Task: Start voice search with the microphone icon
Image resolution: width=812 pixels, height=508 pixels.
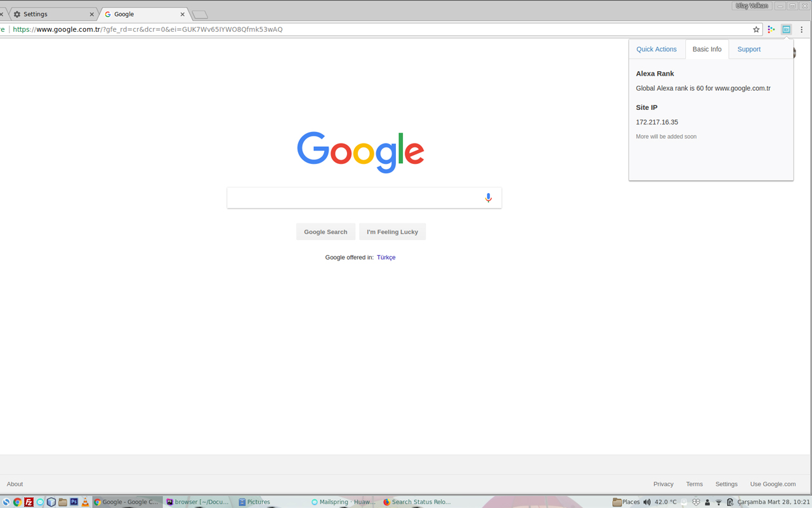Action: 488,197
